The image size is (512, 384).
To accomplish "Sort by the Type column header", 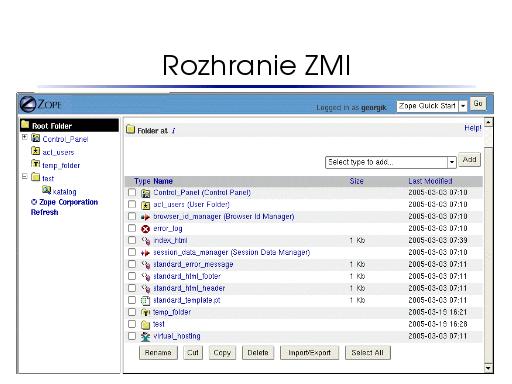I will coord(142,181).
